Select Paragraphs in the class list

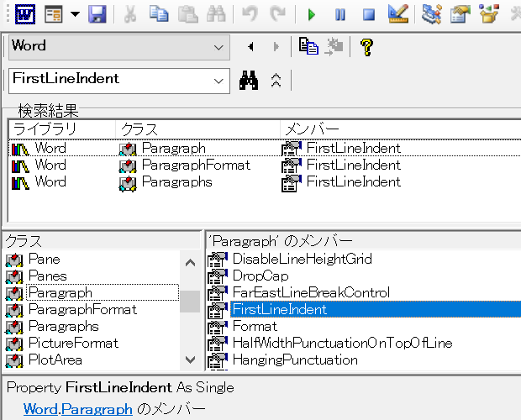[64, 327]
